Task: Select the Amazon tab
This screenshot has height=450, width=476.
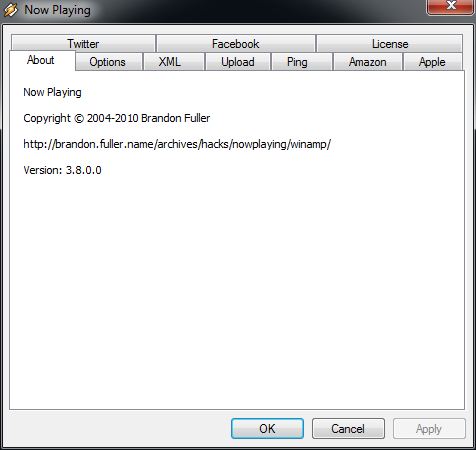Action: [367, 62]
